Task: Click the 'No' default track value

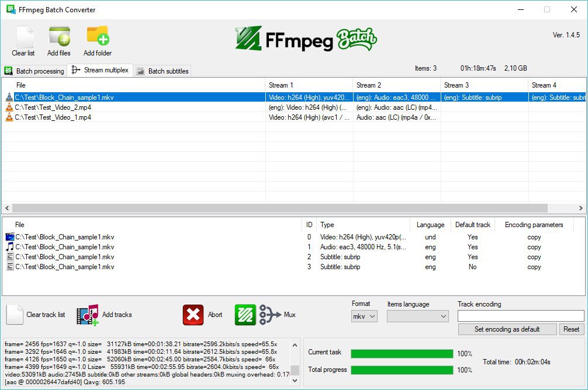Action: click(472, 267)
